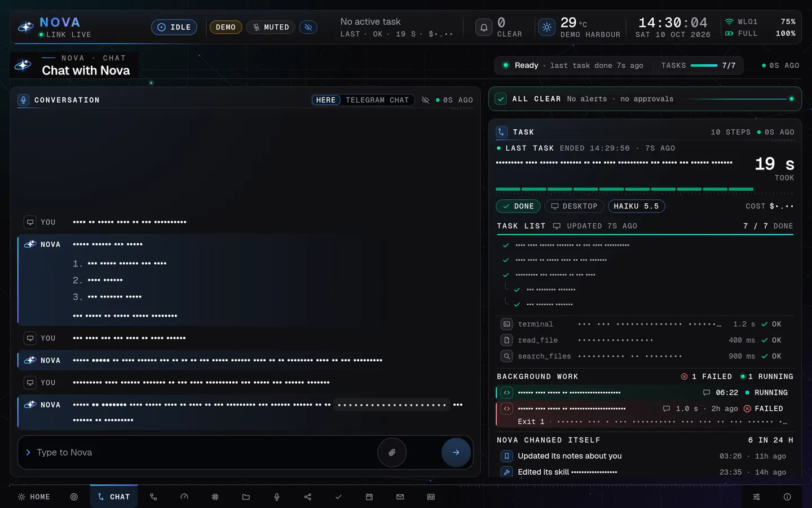
Task: Open the target icon in bottom navigation
Action: pos(74,497)
